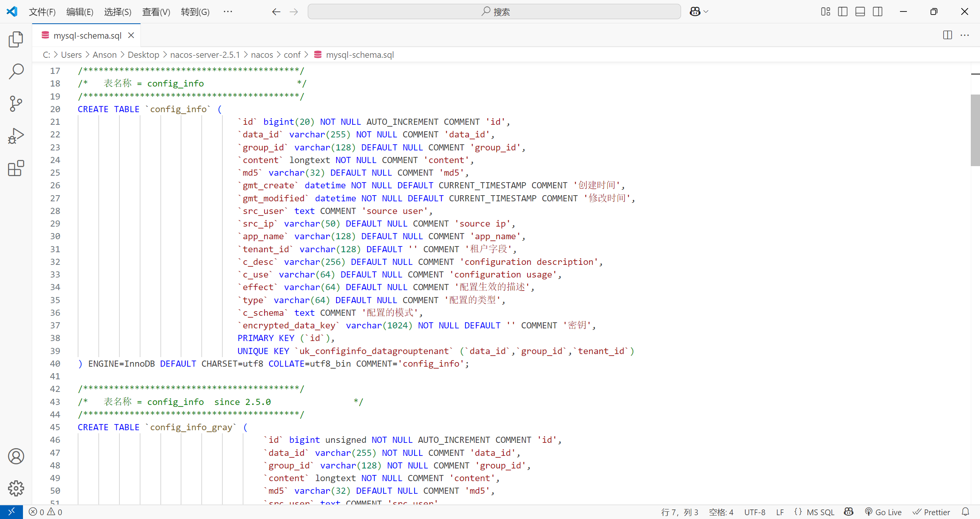Click the Desktop breadcrumb segment

[143, 55]
